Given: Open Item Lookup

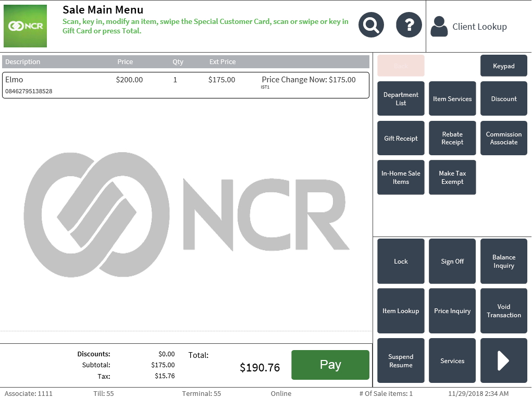Looking at the screenshot, I should click(401, 311).
